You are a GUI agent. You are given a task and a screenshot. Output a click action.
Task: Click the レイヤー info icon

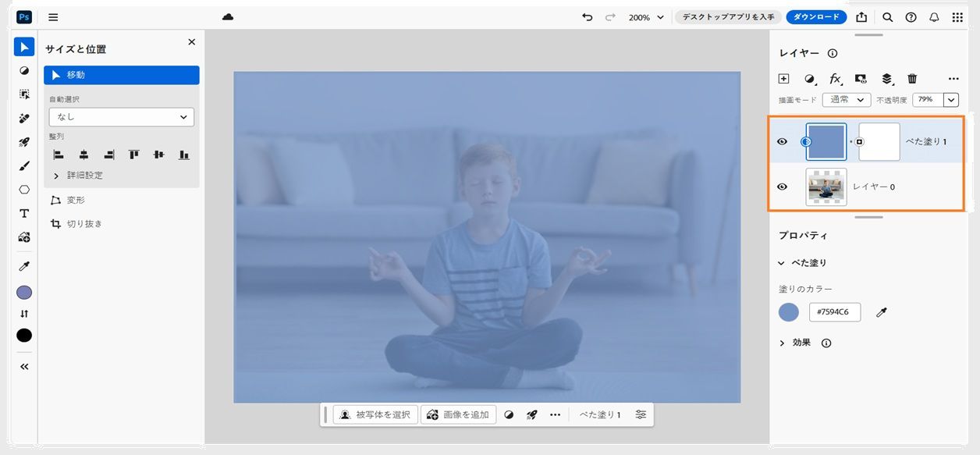click(833, 54)
